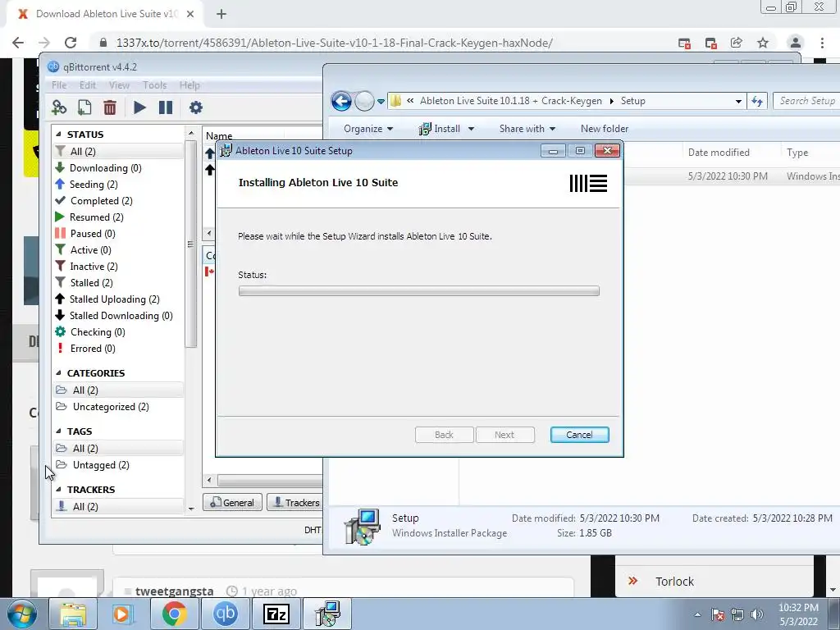This screenshot has width=840, height=630.
Task: Filter by Seeding (2) status
Action: click(94, 185)
